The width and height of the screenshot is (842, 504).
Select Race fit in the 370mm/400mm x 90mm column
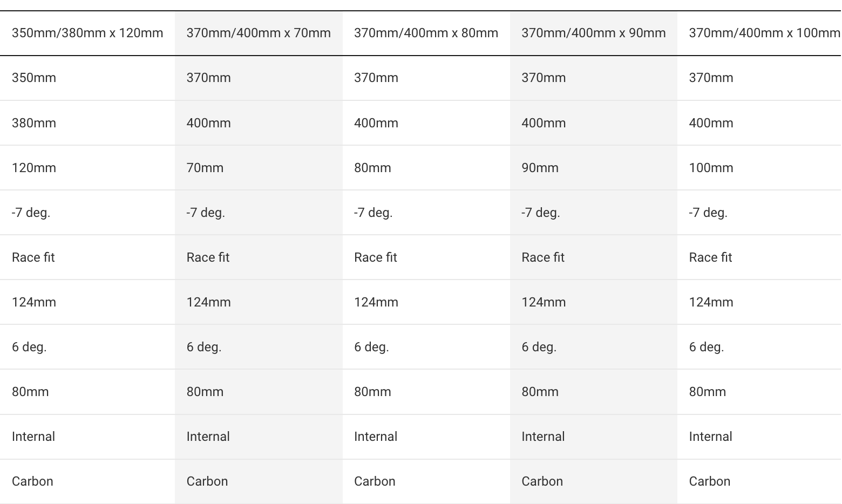[543, 257]
